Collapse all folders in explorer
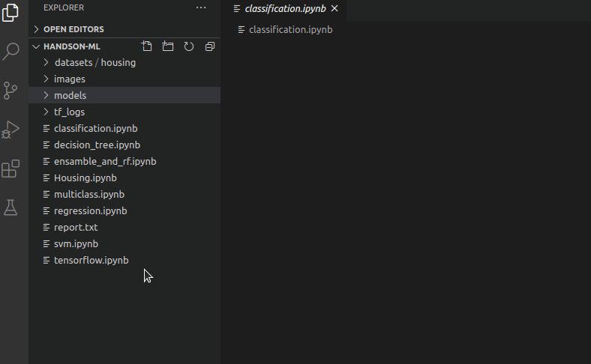The width and height of the screenshot is (591, 364). (x=210, y=46)
